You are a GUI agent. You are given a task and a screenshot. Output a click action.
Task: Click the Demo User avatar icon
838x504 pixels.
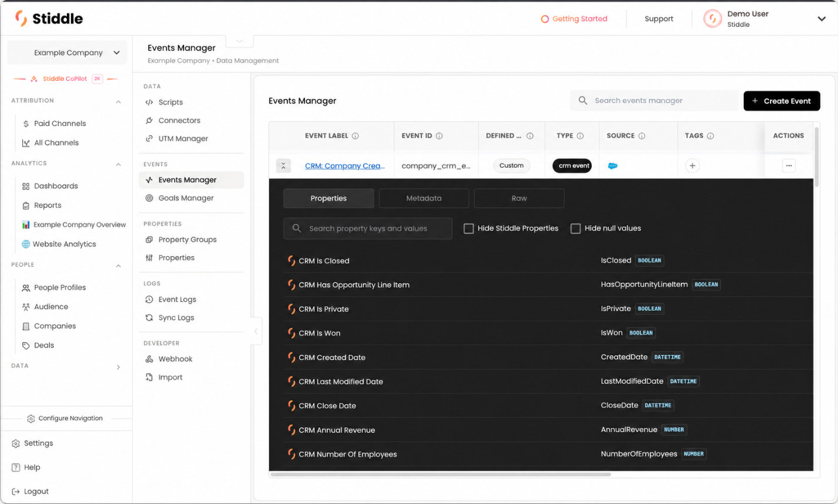[713, 19]
